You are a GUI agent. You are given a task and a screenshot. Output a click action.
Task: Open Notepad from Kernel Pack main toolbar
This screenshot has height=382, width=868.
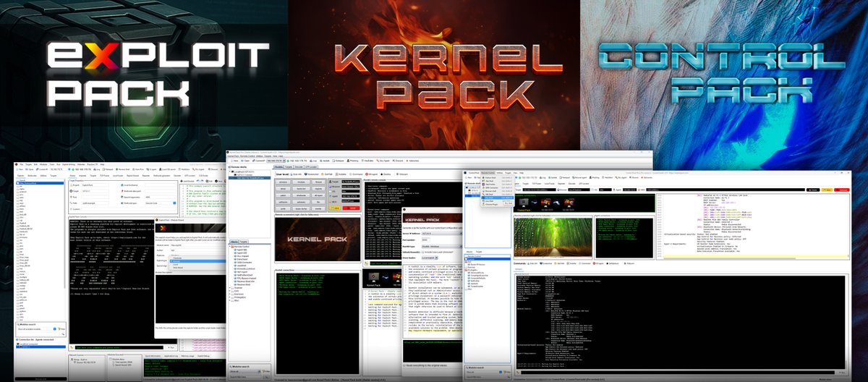coord(338,161)
